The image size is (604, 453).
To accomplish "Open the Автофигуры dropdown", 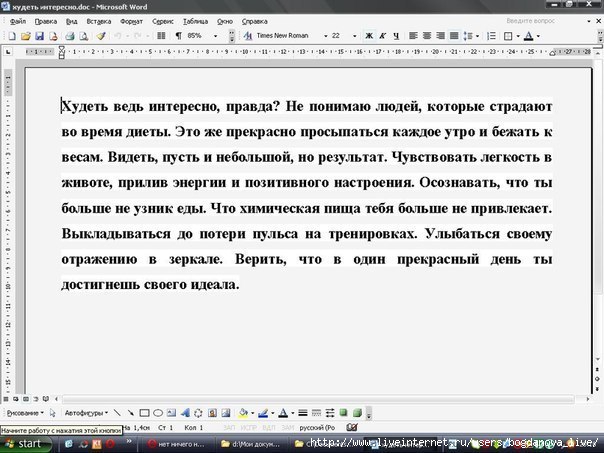I will click(x=86, y=413).
